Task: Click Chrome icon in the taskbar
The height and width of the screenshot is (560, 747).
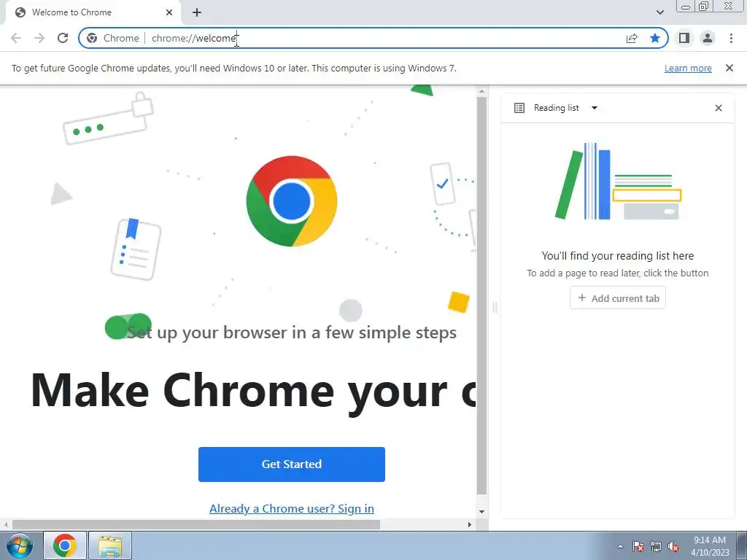Action: pos(65,545)
